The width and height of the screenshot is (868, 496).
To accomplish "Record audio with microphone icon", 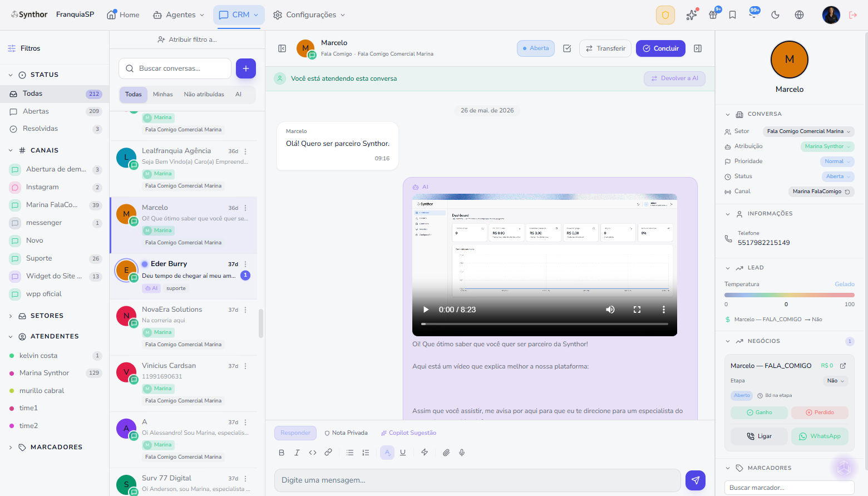I will coord(462,453).
